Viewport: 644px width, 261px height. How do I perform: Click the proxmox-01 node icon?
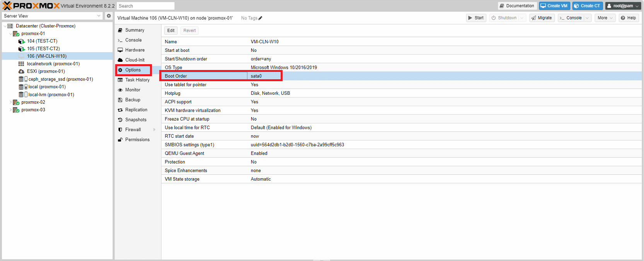click(16, 34)
